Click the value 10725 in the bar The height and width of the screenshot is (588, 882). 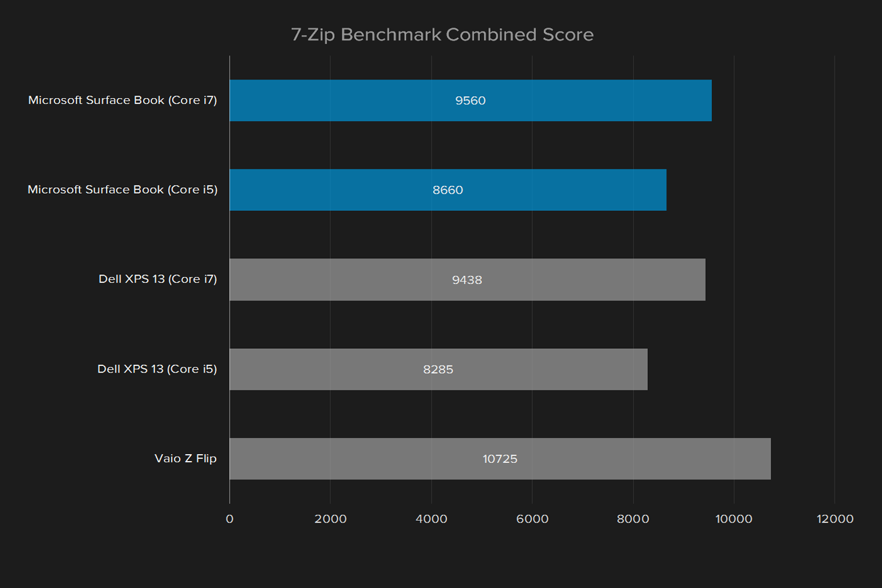(500, 459)
